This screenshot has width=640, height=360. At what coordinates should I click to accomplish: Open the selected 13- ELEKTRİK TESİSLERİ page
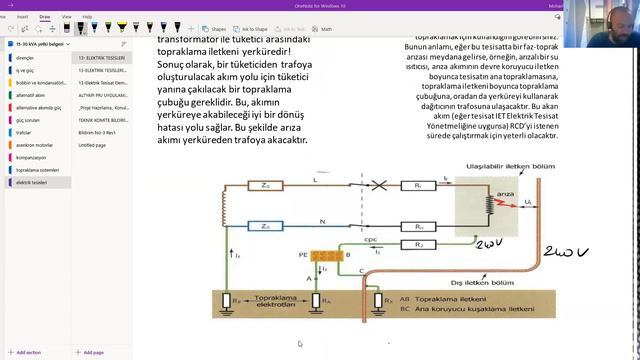(102, 58)
